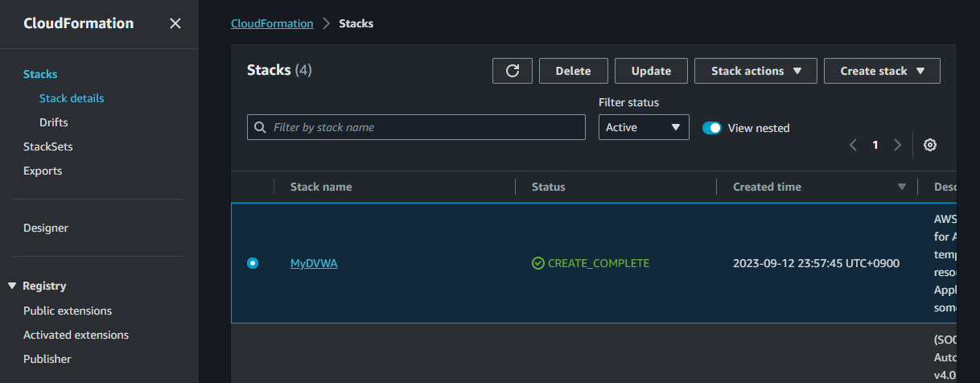
Task: Click the CREATE_COMPLETE check icon
Action: 537,263
